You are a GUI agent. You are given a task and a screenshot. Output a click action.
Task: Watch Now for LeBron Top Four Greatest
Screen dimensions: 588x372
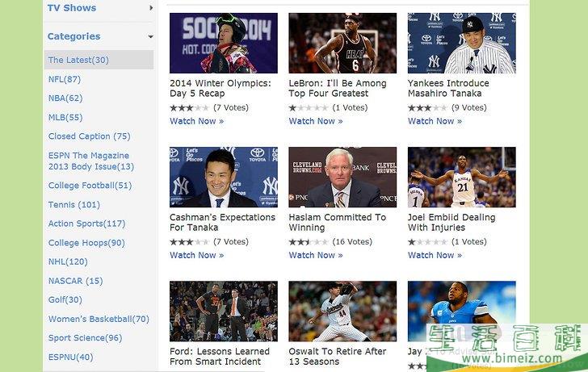pyautogui.click(x=316, y=121)
